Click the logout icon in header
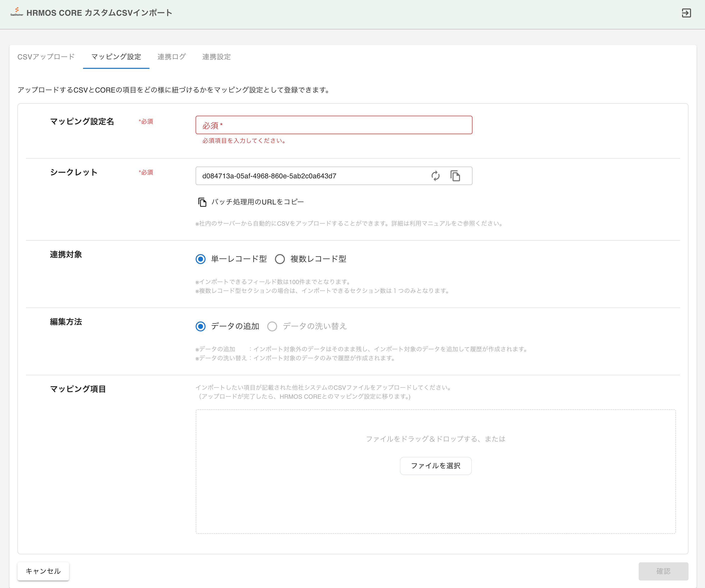Screen dimensions: 705x588 click(x=686, y=13)
